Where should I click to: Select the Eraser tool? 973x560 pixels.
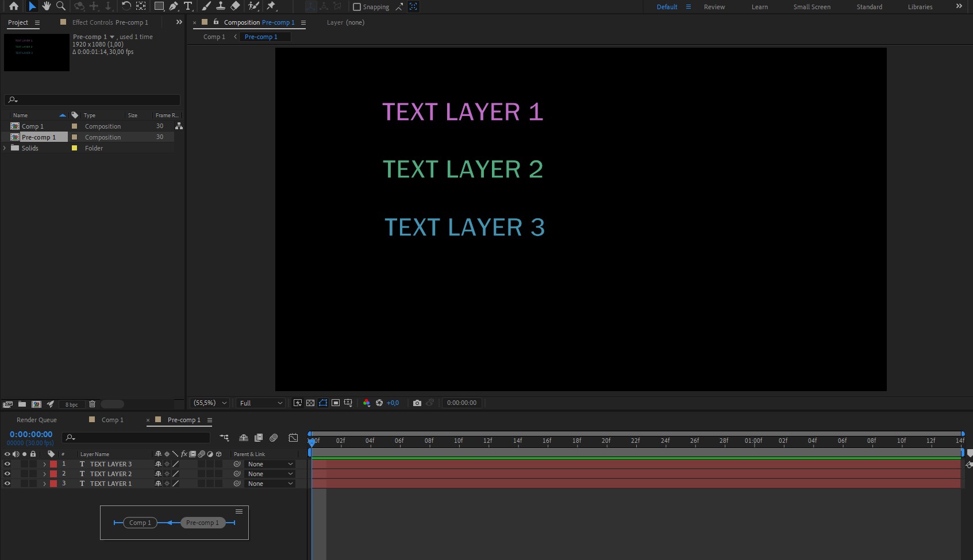click(x=235, y=6)
